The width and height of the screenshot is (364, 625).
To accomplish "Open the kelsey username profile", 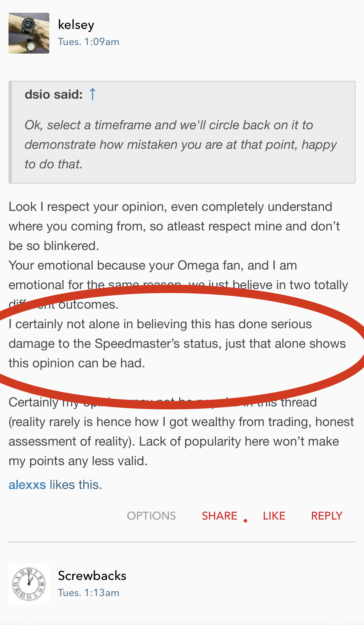I will 76,25.
